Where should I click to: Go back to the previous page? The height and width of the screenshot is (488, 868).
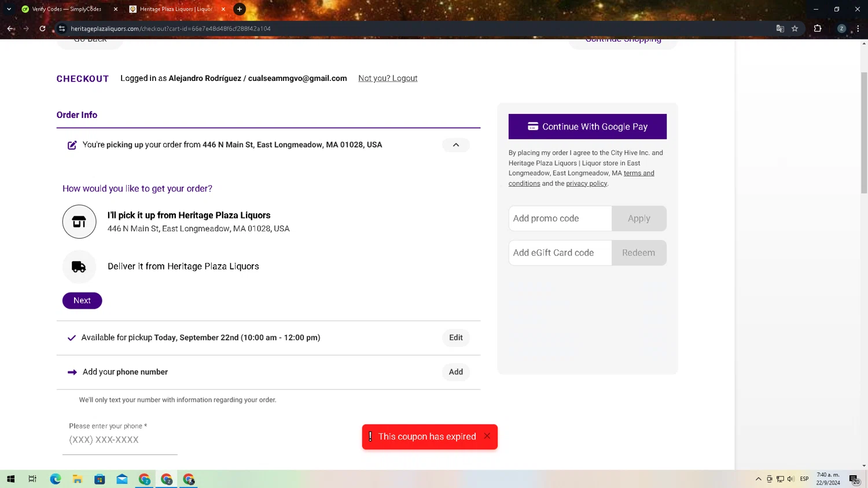(x=10, y=28)
